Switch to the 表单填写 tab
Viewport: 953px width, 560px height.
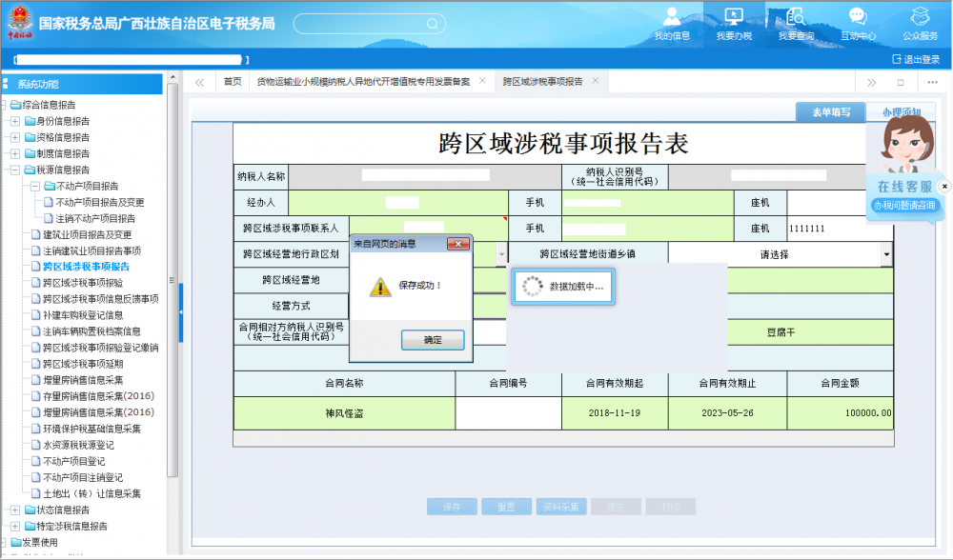click(x=830, y=112)
